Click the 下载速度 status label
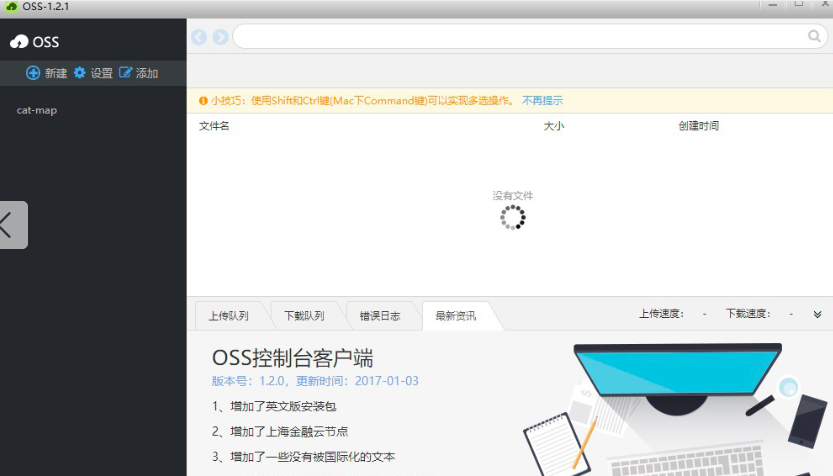The image size is (833, 476). pos(748,314)
